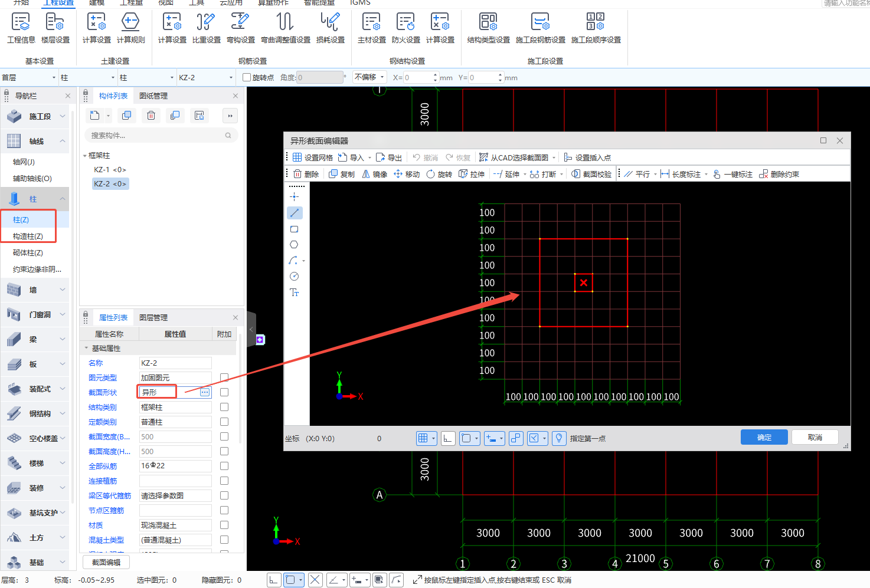Open 工程信息 in the ribbon

[21, 28]
